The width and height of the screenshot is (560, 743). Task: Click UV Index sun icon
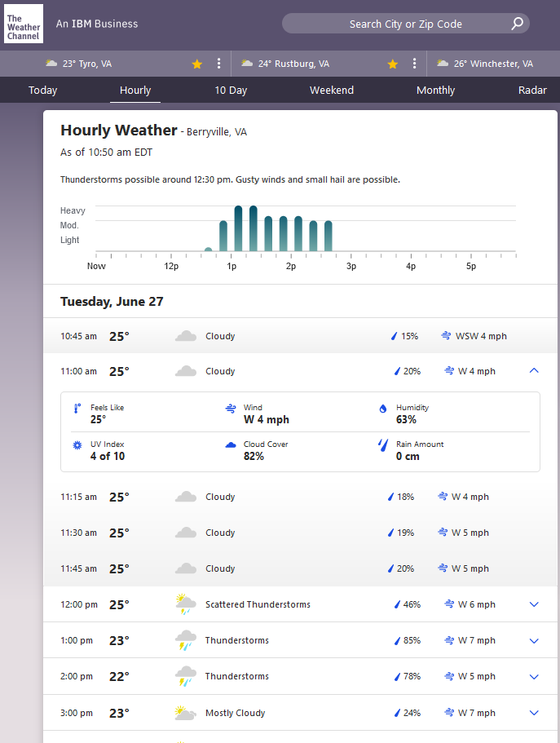click(x=77, y=445)
